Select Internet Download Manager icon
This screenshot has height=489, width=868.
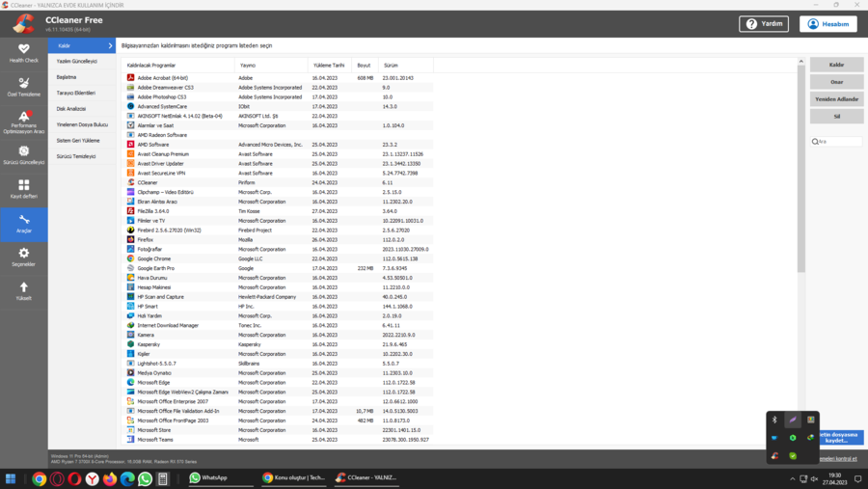click(130, 325)
